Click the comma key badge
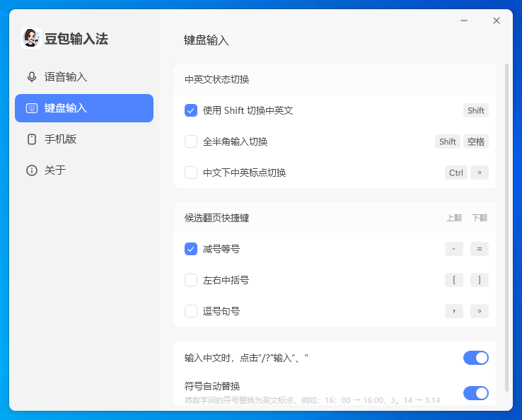Screen dimensions: 522x420 (454, 311)
